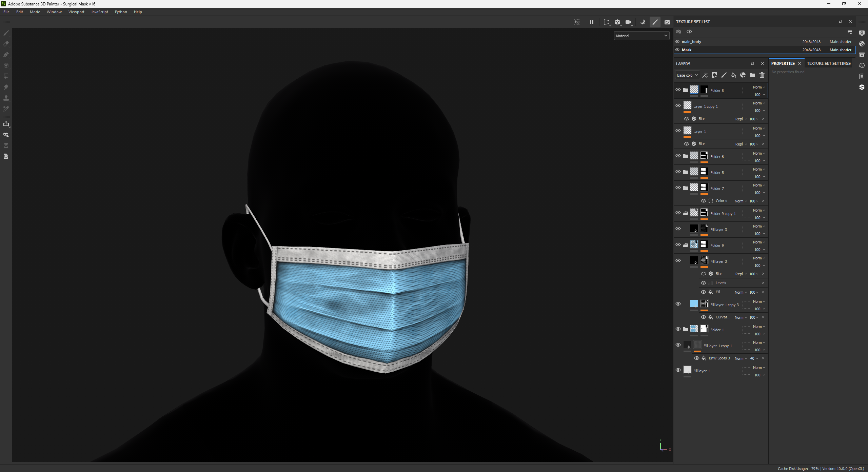Click the Add fill layer bucket icon

tap(733, 75)
